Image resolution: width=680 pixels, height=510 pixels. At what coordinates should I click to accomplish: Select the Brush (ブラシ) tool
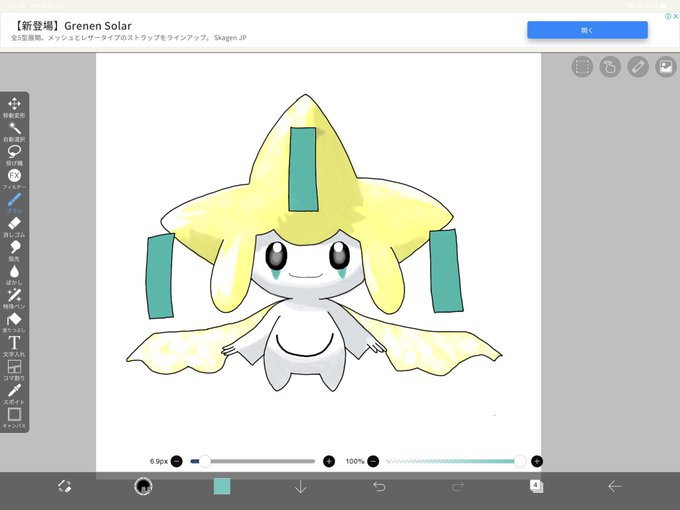(14, 203)
